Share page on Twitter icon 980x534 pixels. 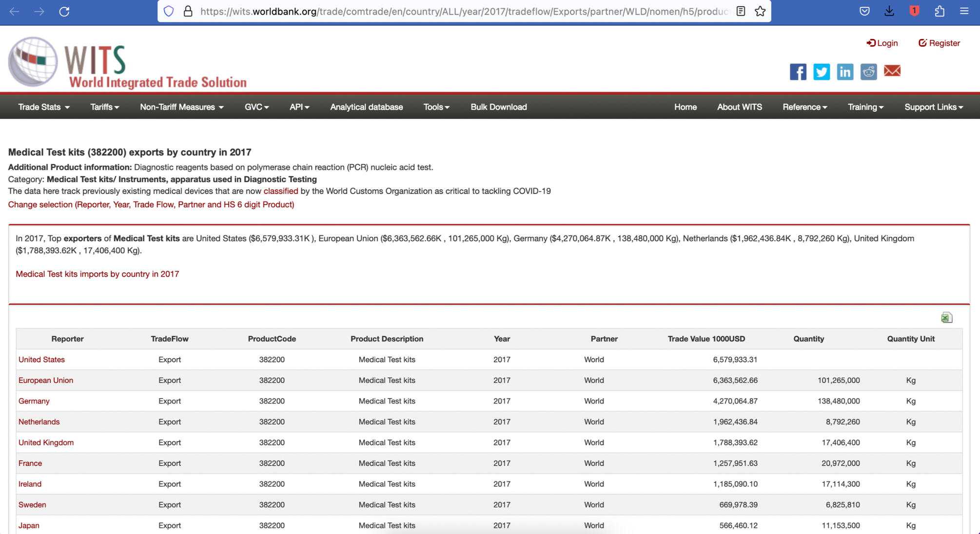click(821, 72)
